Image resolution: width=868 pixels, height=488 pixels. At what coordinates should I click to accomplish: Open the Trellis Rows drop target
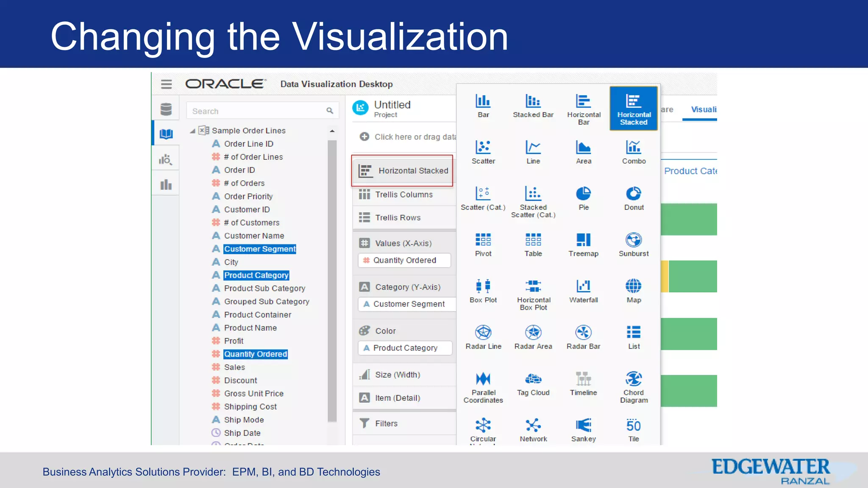pos(404,217)
